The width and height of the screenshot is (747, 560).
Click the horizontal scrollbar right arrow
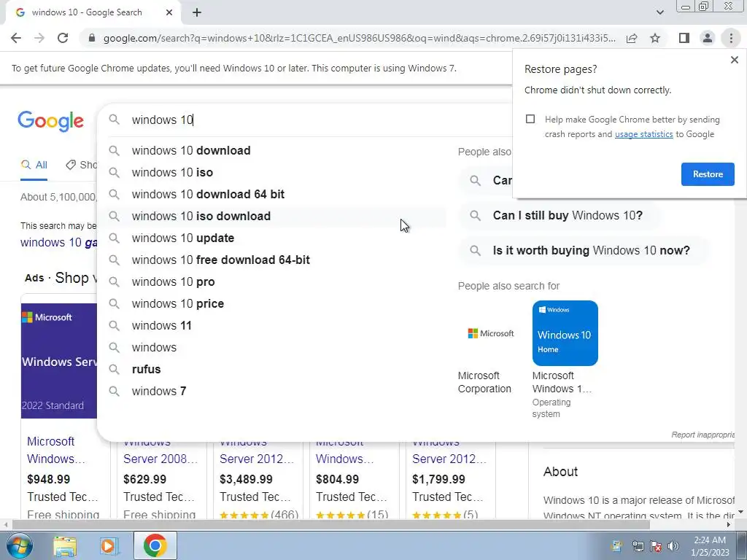click(729, 525)
